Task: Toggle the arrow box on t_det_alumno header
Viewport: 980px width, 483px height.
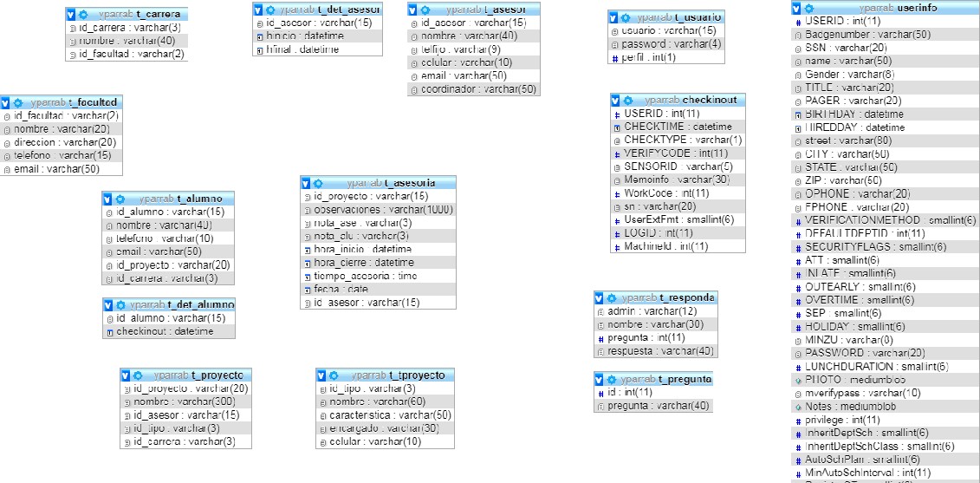Action: (108, 304)
